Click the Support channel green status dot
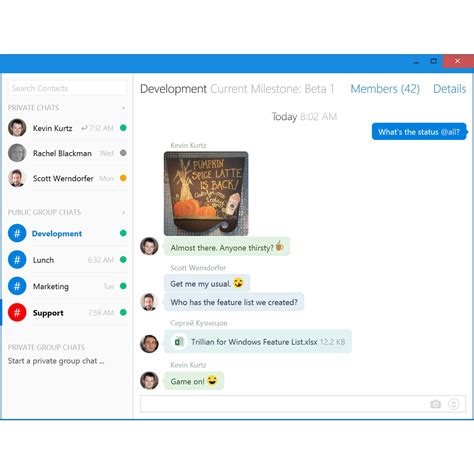This screenshot has width=474, height=474. pyautogui.click(x=123, y=312)
